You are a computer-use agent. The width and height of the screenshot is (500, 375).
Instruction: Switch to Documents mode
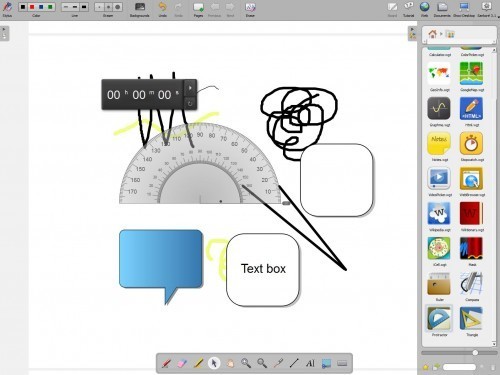click(x=442, y=9)
